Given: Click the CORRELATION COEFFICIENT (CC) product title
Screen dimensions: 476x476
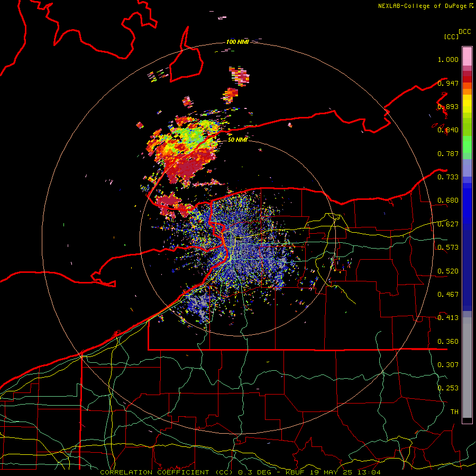Looking at the screenshot, I should [167, 472].
